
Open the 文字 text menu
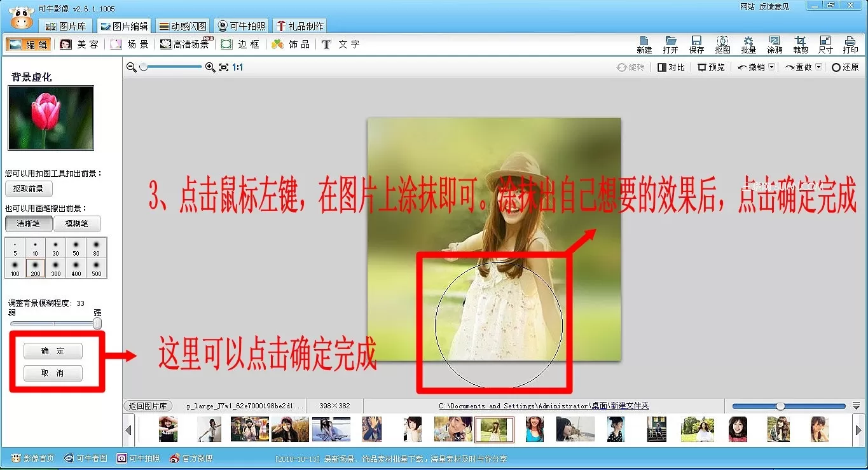tap(341, 45)
